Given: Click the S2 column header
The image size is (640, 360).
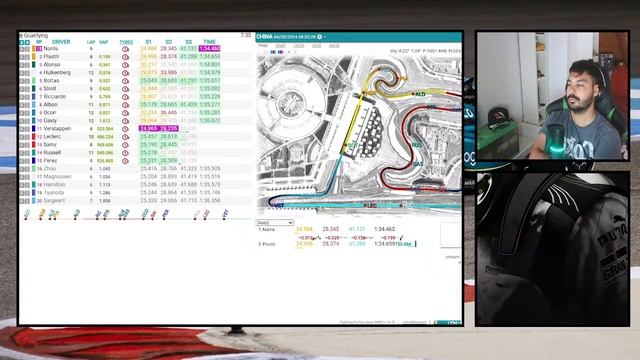Looking at the screenshot, I should pyautogui.click(x=169, y=42).
